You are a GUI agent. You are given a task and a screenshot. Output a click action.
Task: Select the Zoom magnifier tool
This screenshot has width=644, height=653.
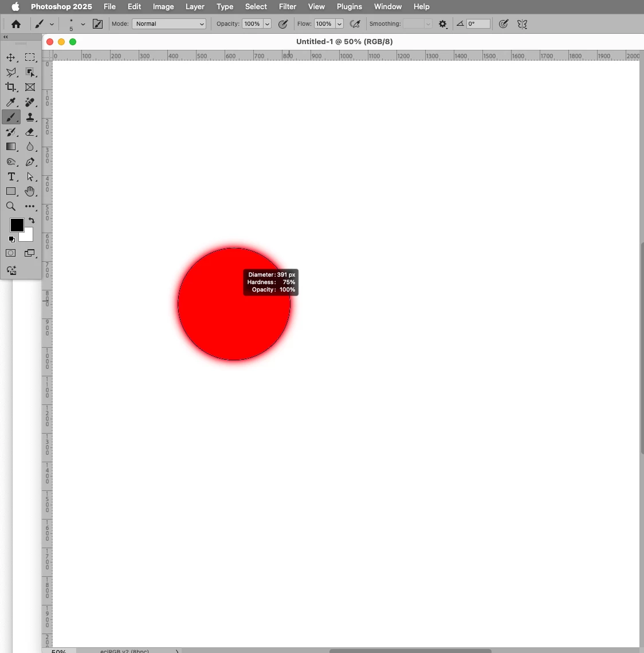(11, 206)
